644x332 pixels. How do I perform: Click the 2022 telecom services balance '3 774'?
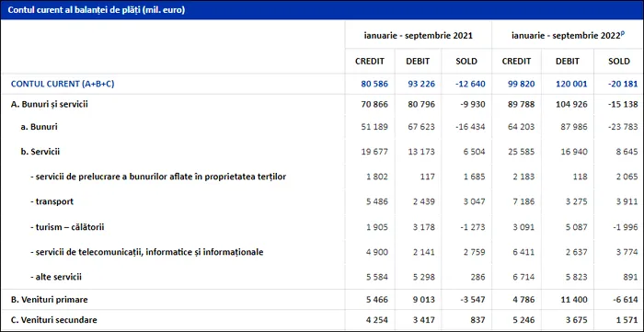[626, 252]
